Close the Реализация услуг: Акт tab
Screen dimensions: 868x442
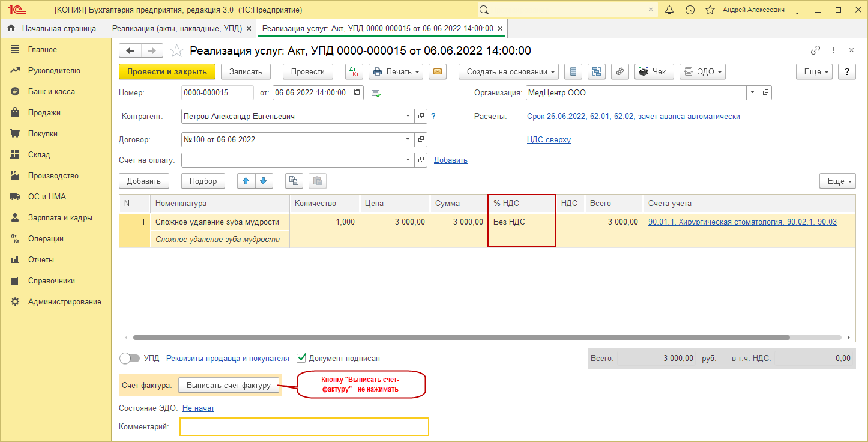point(501,28)
